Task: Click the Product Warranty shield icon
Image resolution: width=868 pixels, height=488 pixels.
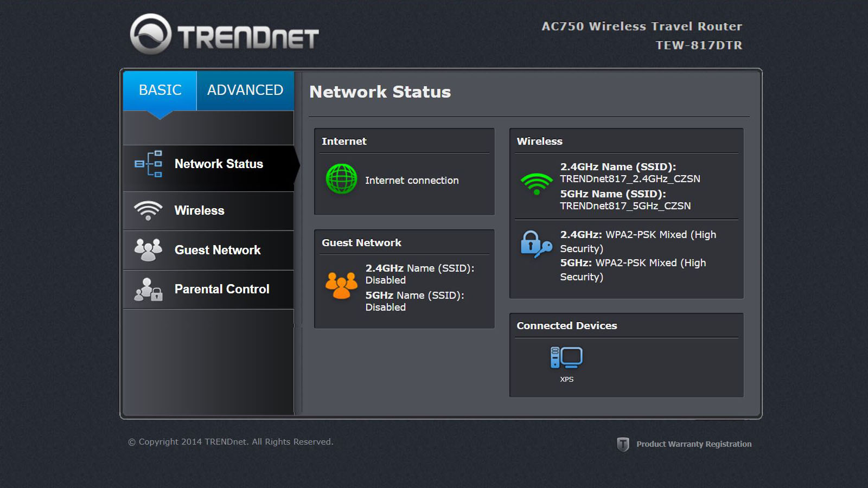Action: (x=623, y=445)
